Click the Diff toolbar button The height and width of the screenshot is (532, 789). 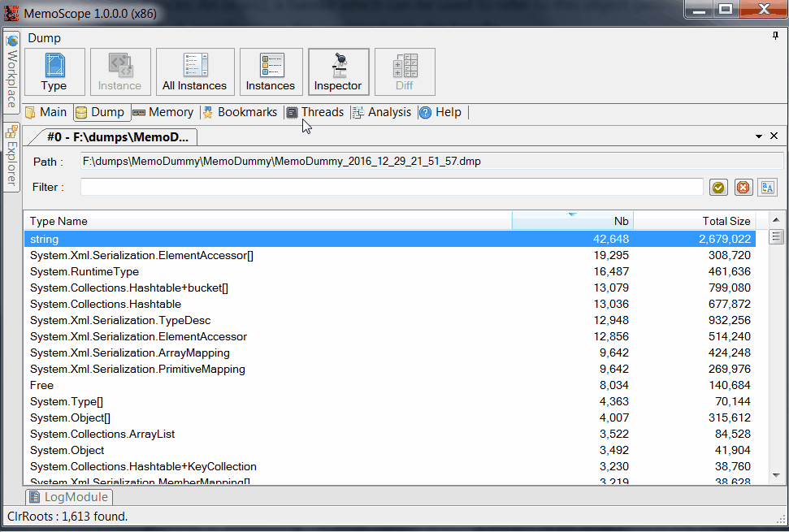[x=405, y=72]
